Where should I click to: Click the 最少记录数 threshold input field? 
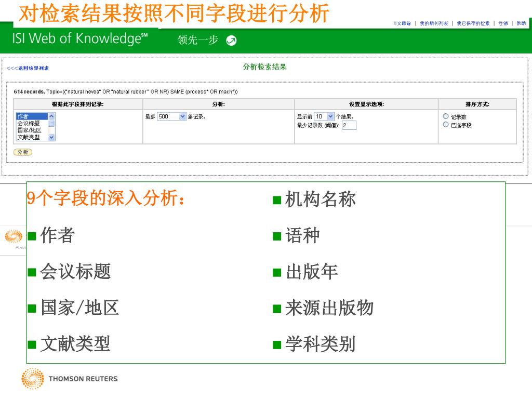349,125
